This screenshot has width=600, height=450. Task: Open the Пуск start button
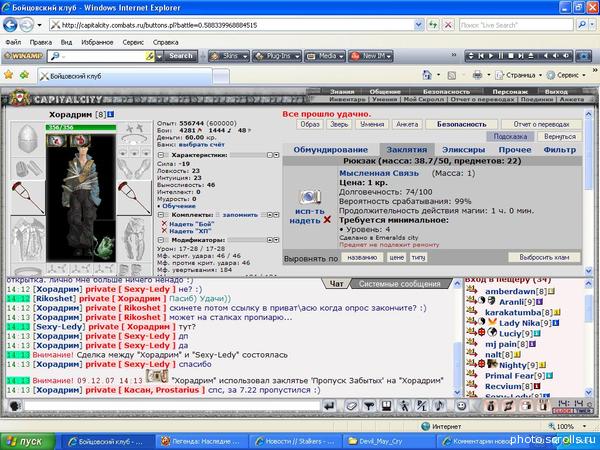pyautogui.click(x=25, y=439)
